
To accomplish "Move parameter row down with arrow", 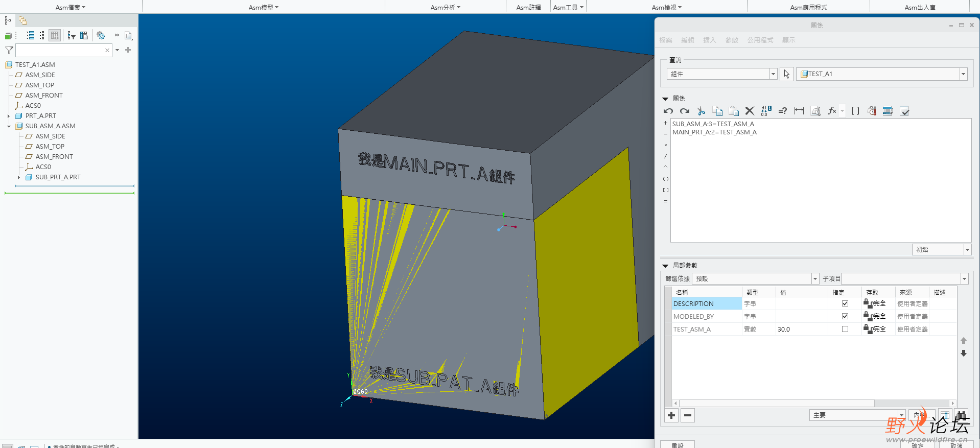I will pyautogui.click(x=964, y=353).
